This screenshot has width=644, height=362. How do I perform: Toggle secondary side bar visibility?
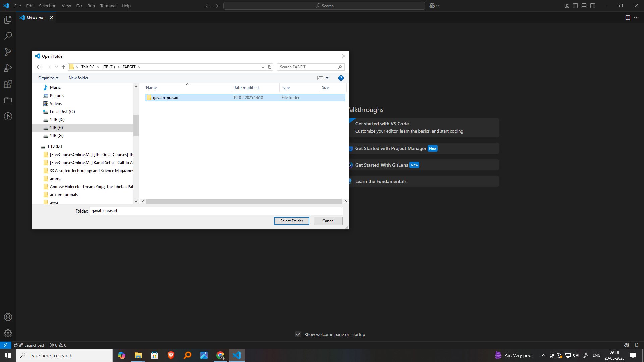[x=593, y=6]
